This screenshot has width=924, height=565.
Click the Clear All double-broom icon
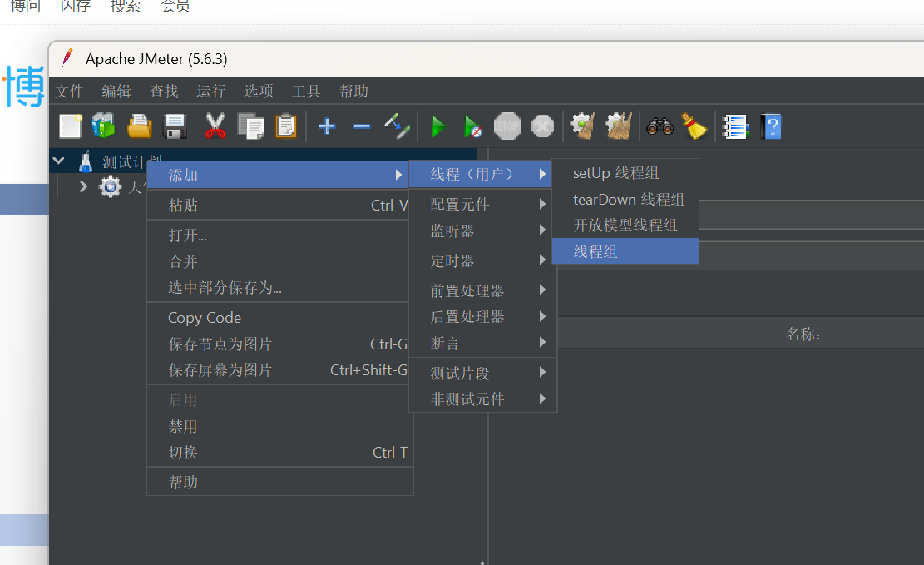(x=619, y=126)
